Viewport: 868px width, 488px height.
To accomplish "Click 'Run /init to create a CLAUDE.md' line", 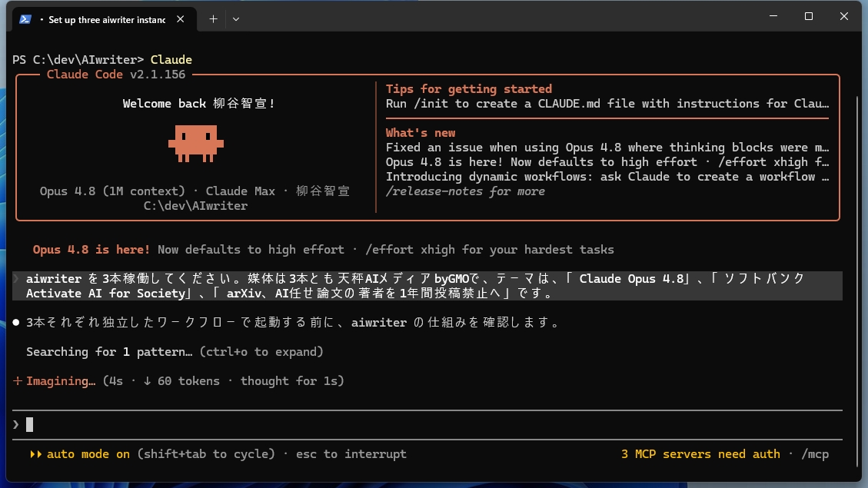I will click(x=607, y=104).
